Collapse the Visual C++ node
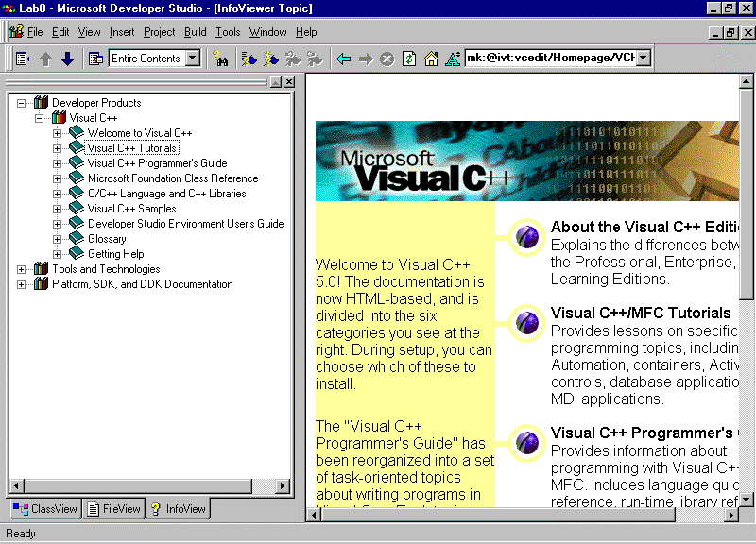This screenshot has width=756, height=544. click(x=39, y=118)
